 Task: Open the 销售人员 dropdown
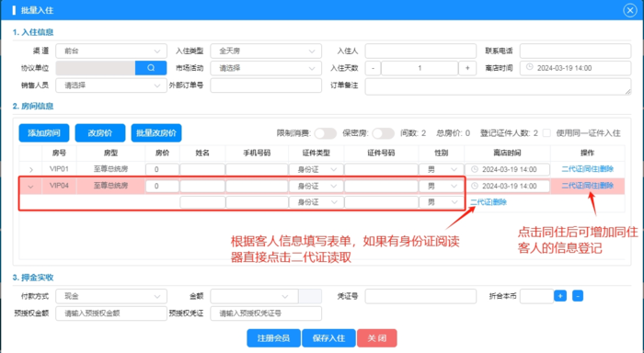click(x=111, y=85)
